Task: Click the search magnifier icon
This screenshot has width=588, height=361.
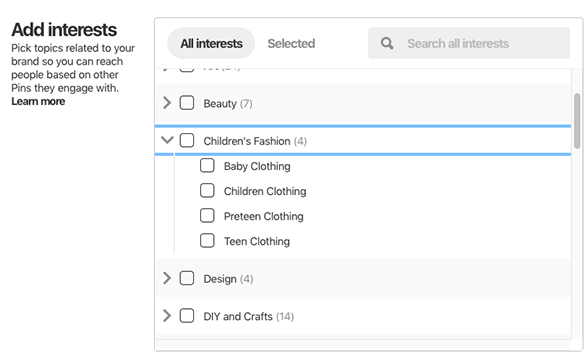Action: tap(387, 43)
